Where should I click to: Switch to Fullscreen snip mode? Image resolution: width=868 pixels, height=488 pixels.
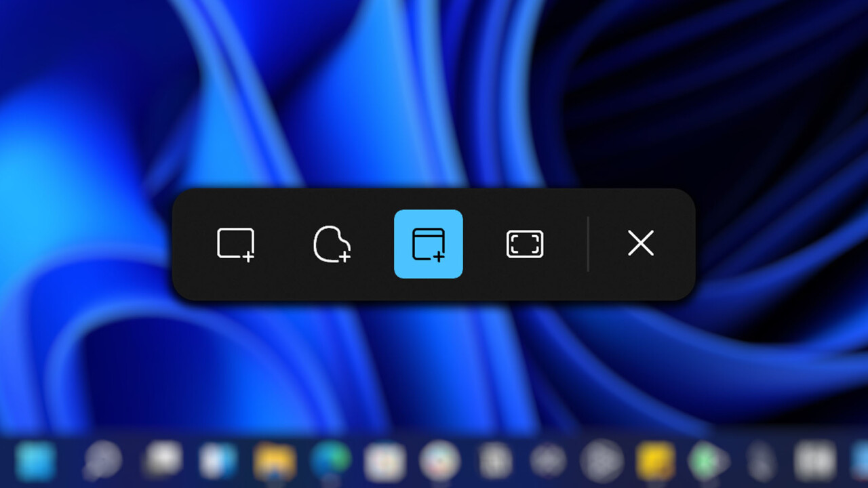coord(525,244)
